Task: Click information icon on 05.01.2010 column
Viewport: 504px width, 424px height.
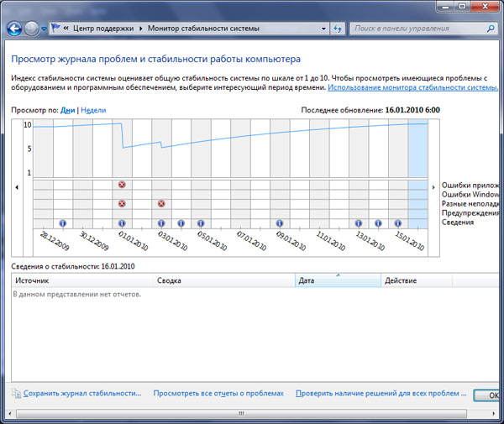Action: (x=201, y=223)
